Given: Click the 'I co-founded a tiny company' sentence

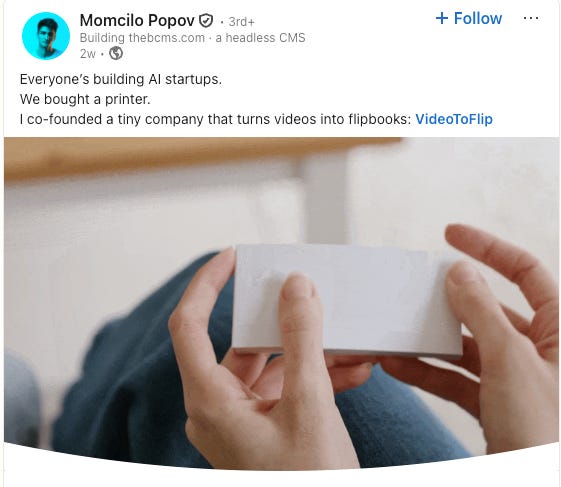Looking at the screenshot, I should tap(215, 119).
